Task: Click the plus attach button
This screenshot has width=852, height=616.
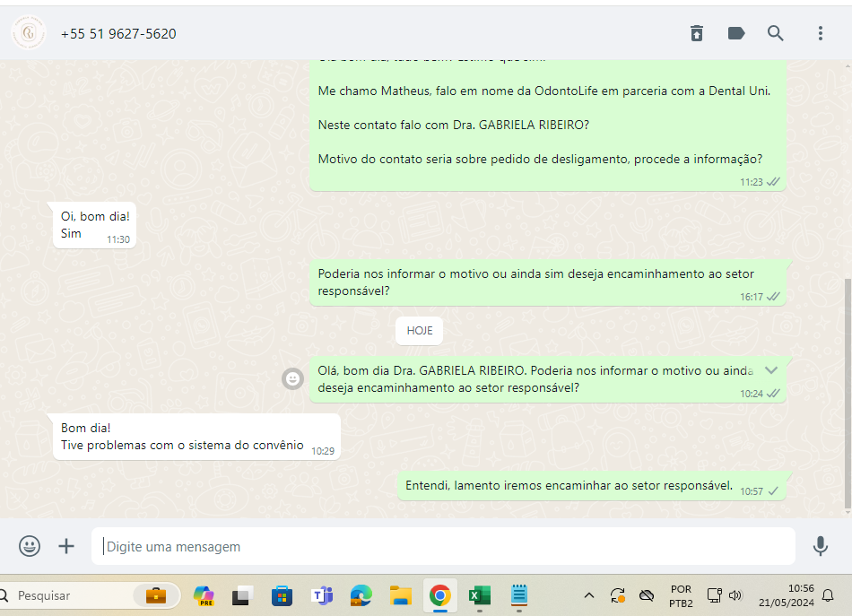Action: click(x=66, y=546)
